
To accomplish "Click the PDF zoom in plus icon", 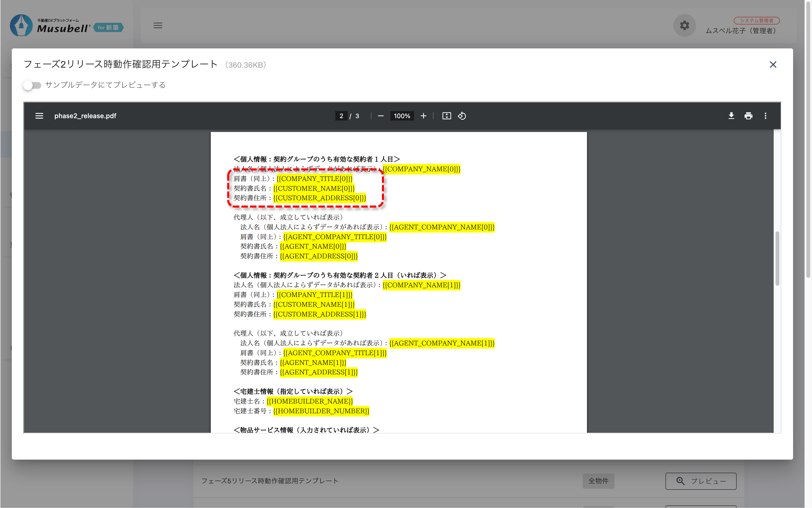I will point(424,116).
